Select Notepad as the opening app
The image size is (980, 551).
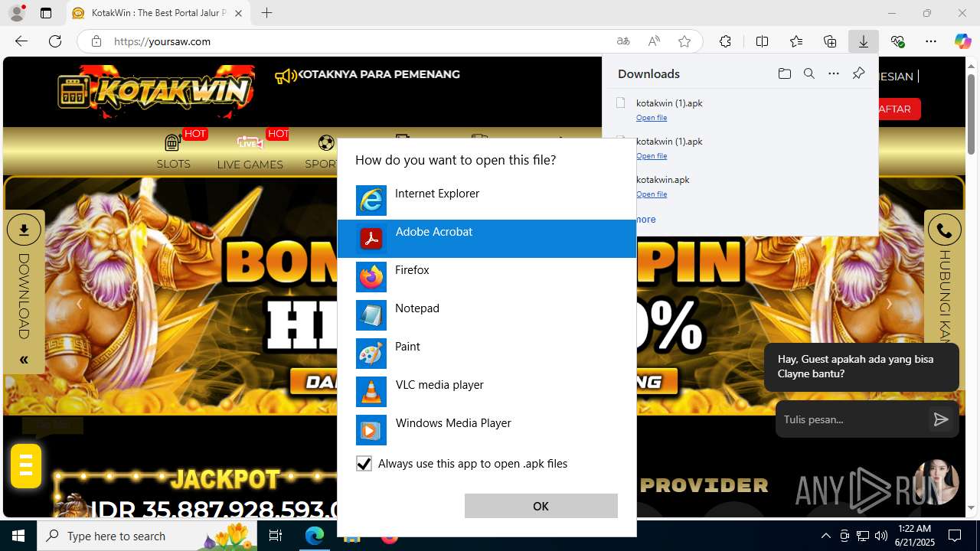click(486, 315)
